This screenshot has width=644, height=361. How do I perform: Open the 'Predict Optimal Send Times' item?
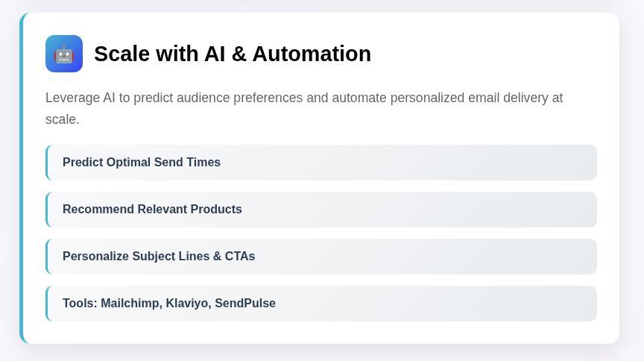(x=321, y=163)
